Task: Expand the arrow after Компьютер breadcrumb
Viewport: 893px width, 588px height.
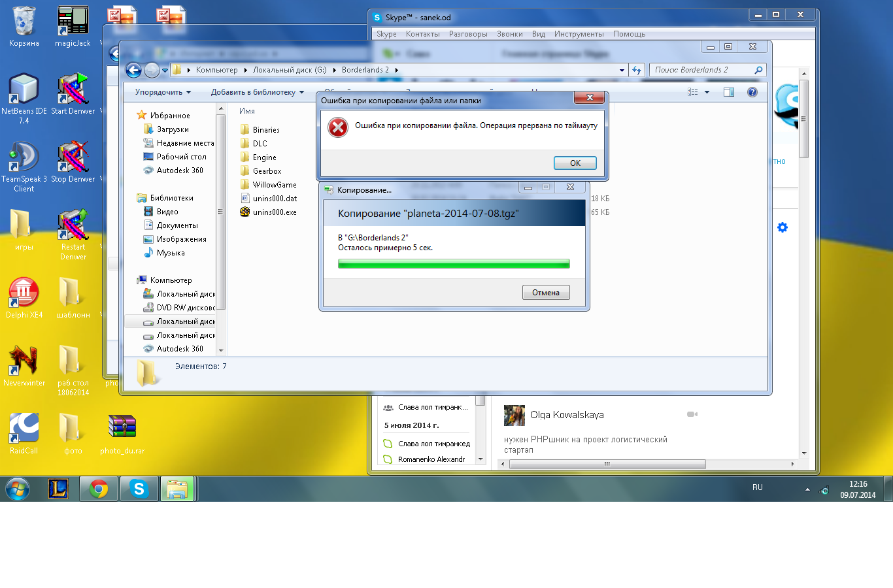Action: point(246,70)
